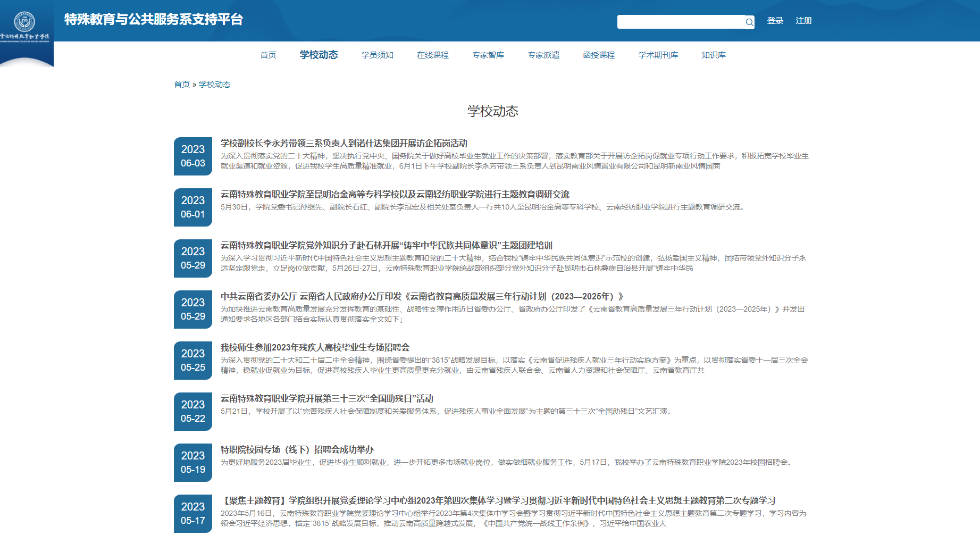Open the 知识库 menu item

click(713, 55)
